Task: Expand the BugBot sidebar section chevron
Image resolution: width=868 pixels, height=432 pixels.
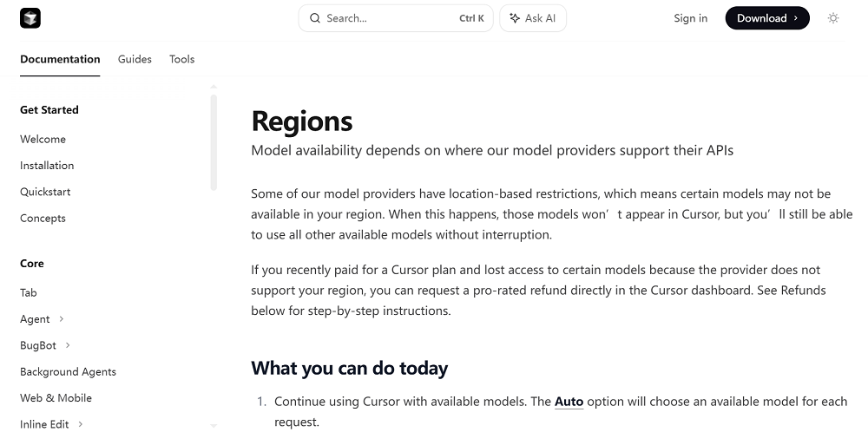Action: (68, 345)
